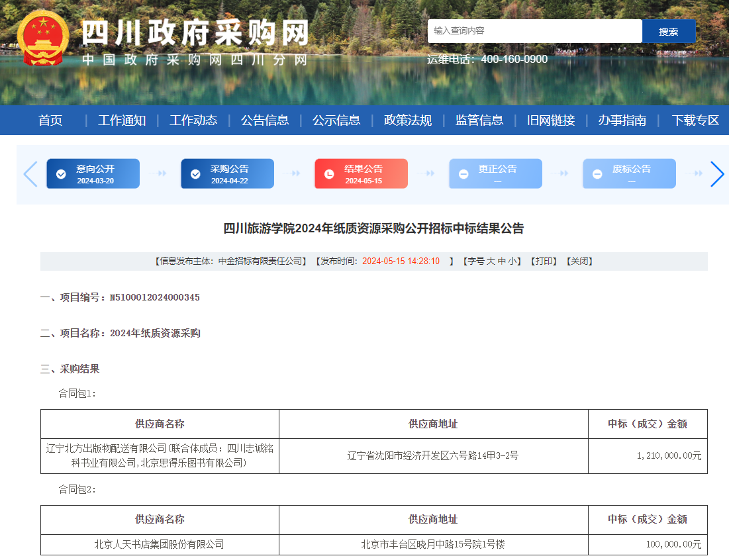This screenshot has height=560, width=729.
Task: Click the 打印 print link
Action: click(x=544, y=261)
